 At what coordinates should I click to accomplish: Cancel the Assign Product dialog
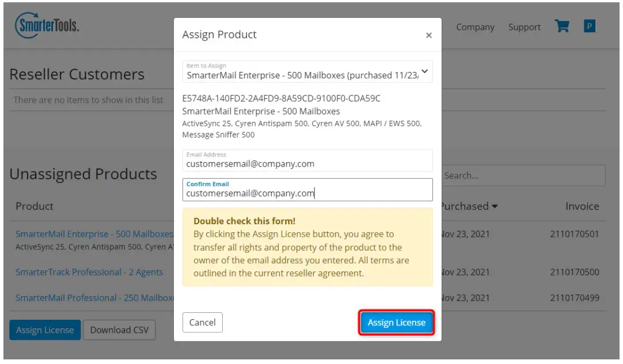pyautogui.click(x=202, y=323)
